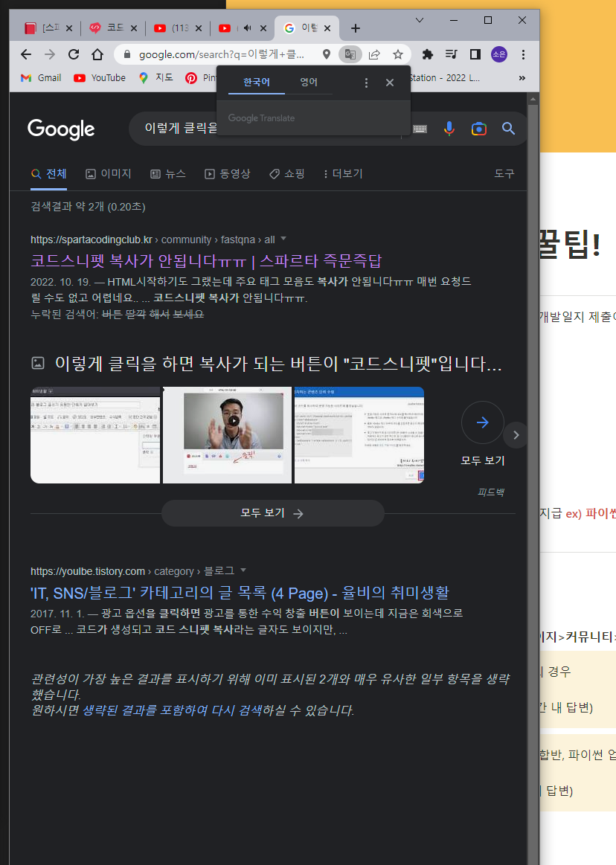Open 'IT, SNS/블로그' 카테고리 result link
This screenshot has width=616, height=865.
(240, 593)
